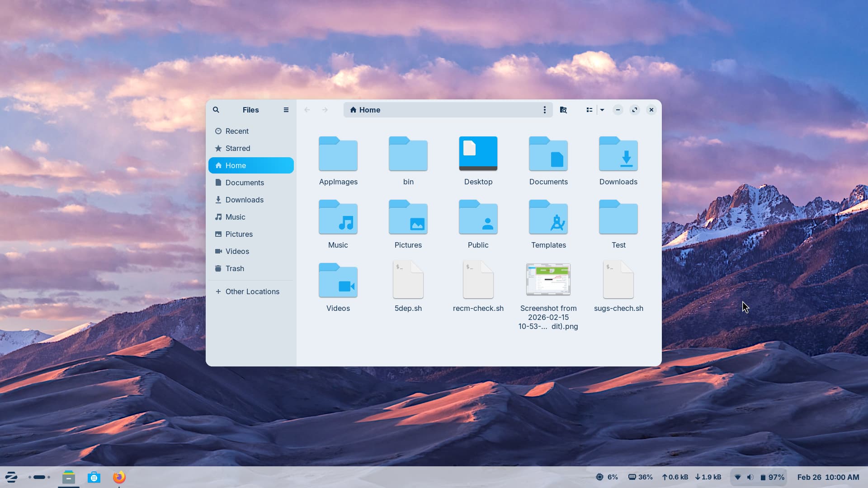The image size is (868, 488).
Task: Open the Home path three-dot menu
Action: [x=545, y=110]
